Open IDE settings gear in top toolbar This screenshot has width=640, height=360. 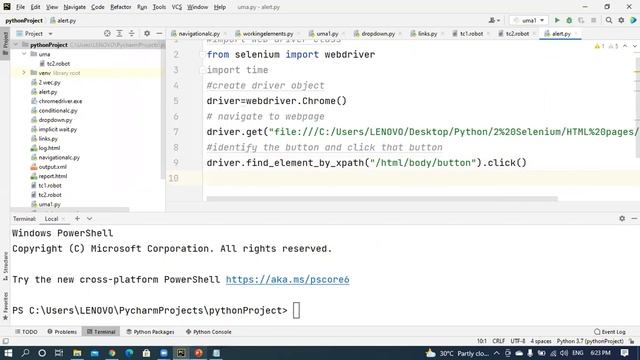coord(621,20)
